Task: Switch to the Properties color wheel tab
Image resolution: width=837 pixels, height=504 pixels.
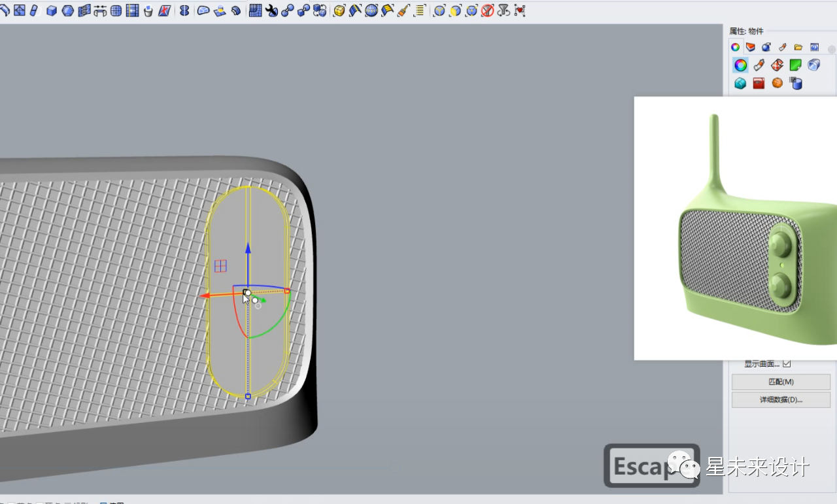Action: [x=735, y=47]
